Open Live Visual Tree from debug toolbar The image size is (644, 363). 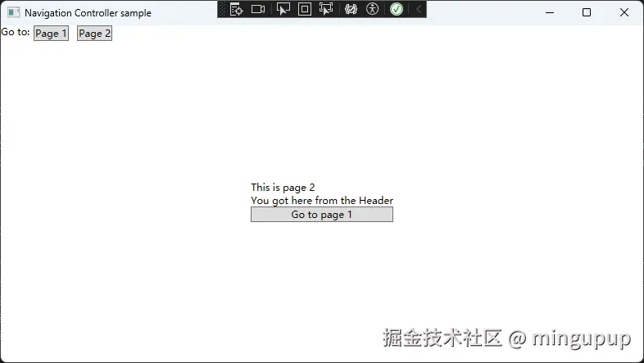pyautogui.click(x=236, y=9)
